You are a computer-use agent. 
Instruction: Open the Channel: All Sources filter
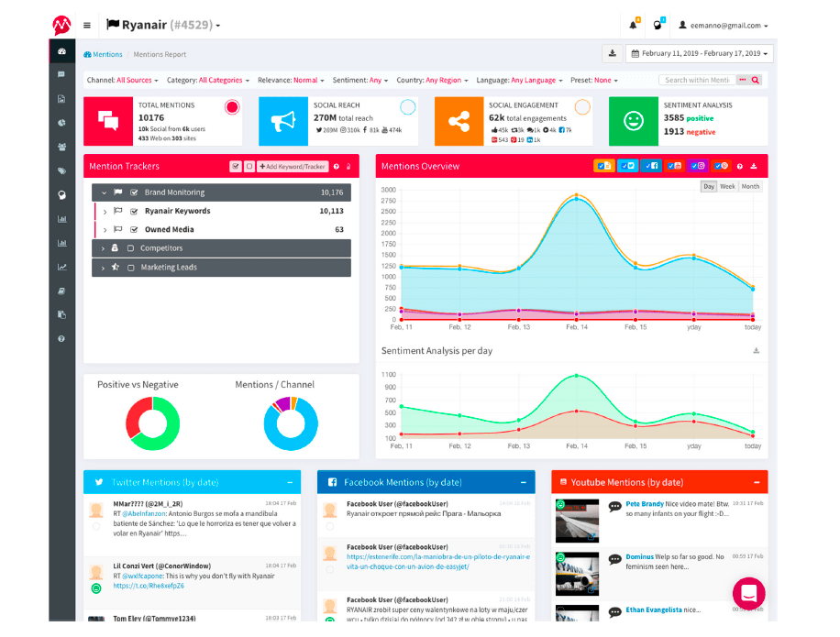pos(122,81)
